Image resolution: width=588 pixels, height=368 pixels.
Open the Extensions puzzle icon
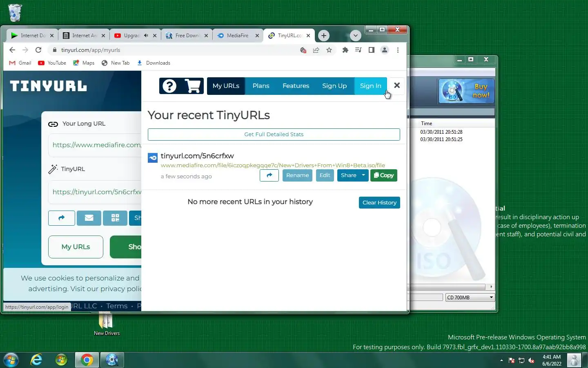coord(345,50)
